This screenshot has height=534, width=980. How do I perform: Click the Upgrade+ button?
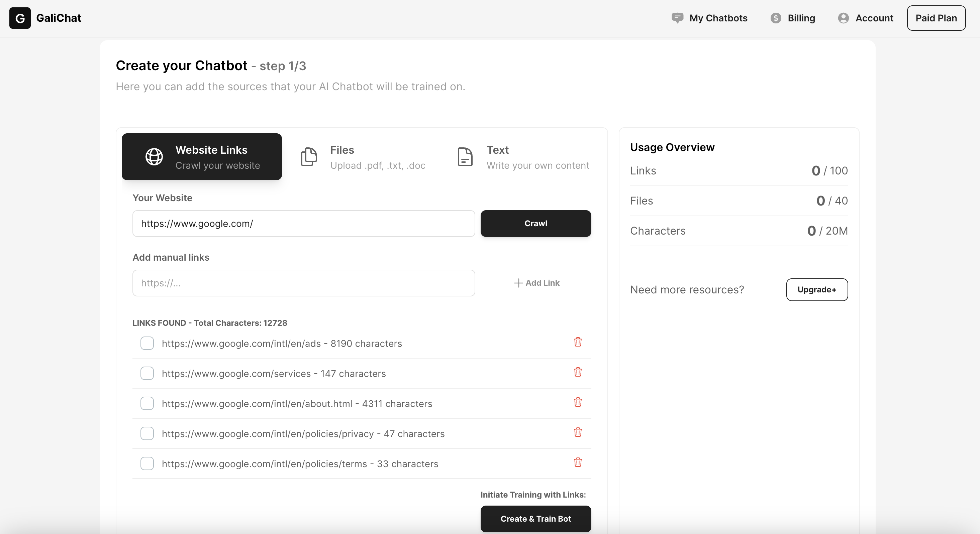817,290
